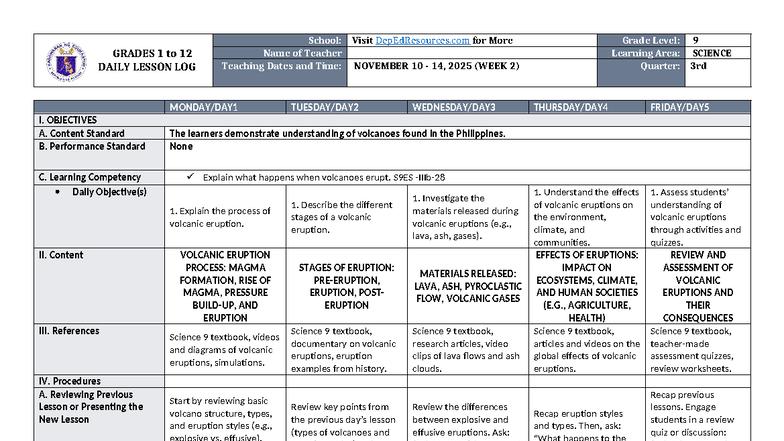The height and width of the screenshot is (441, 784).
Task: Select the '3rd' quarter value
Action: pyautogui.click(x=698, y=66)
